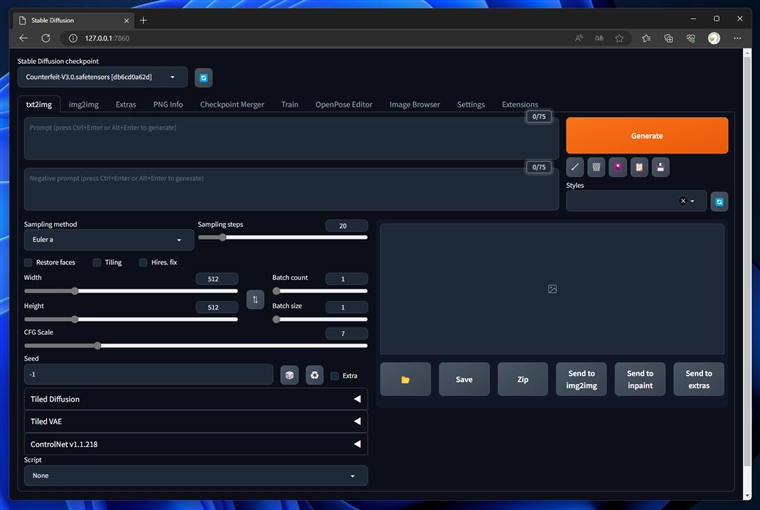Refresh the Styles list
Image resolution: width=760 pixels, height=510 pixels.
click(719, 202)
